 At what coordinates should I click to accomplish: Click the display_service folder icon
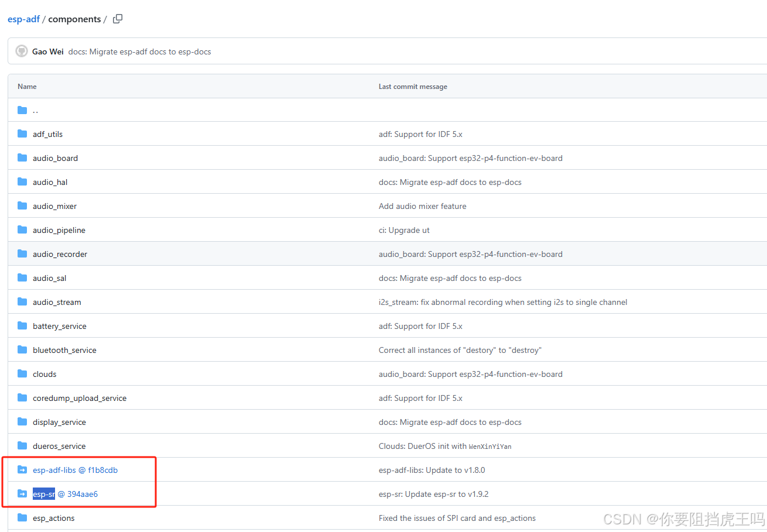pyautogui.click(x=22, y=422)
